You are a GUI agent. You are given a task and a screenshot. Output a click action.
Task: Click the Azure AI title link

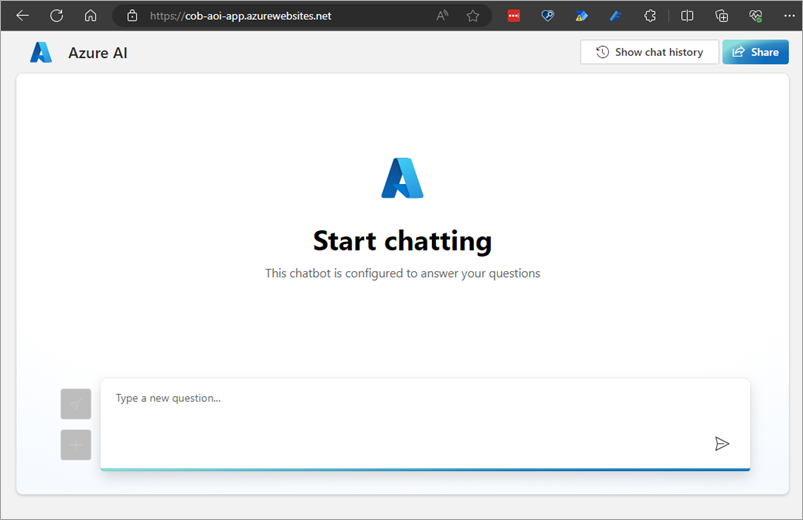98,53
